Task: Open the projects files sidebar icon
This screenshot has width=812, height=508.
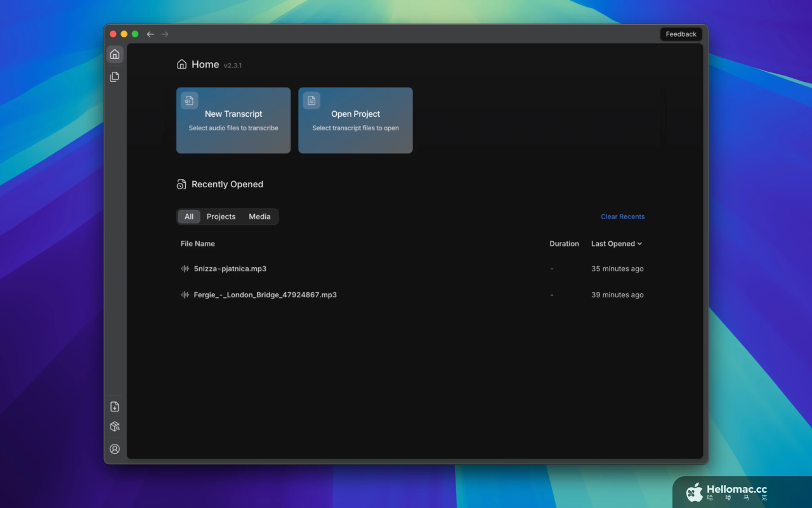Action: point(115,77)
